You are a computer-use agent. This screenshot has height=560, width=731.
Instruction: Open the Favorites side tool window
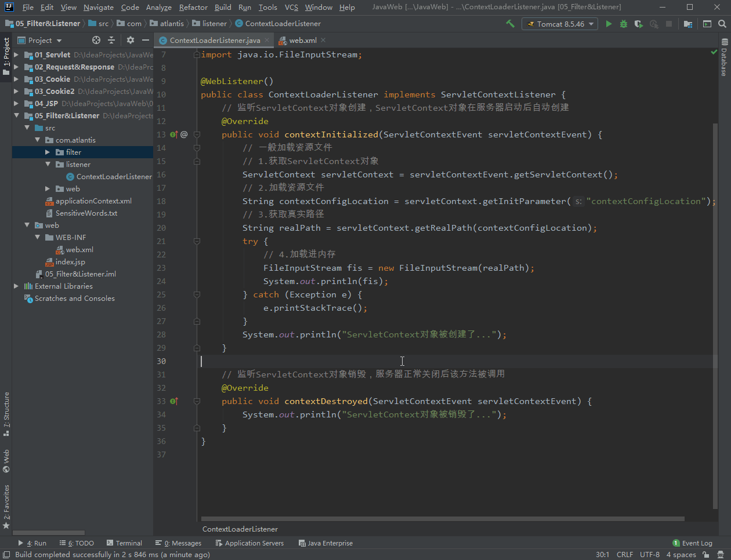tap(6, 507)
